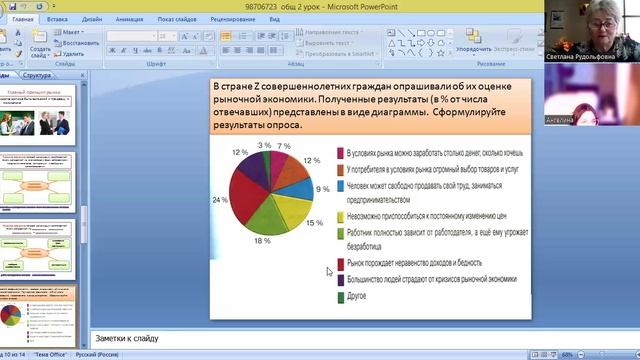Click the Удалить slide button
Screen dimensions: 640x360
click(69, 53)
